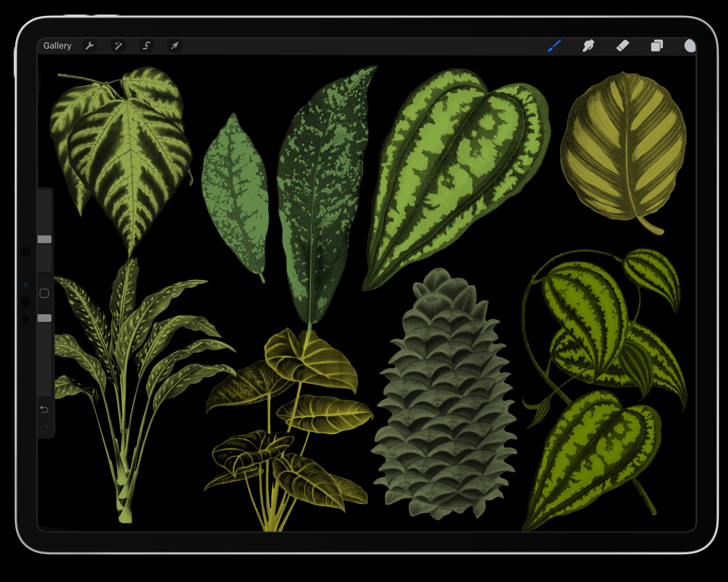This screenshot has height=582, width=728.
Task: Open the Adjustments magic wand menu
Action: [x=118, y=46]
